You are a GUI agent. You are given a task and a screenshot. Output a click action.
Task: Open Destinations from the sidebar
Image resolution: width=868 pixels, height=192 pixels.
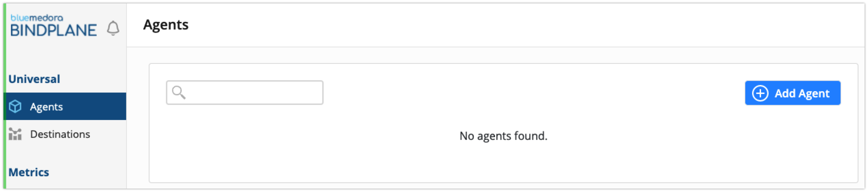[60, 134]
